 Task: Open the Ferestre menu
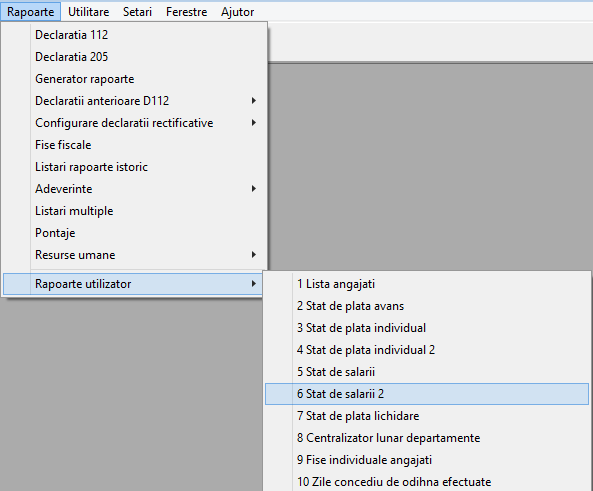coord(186,12)
